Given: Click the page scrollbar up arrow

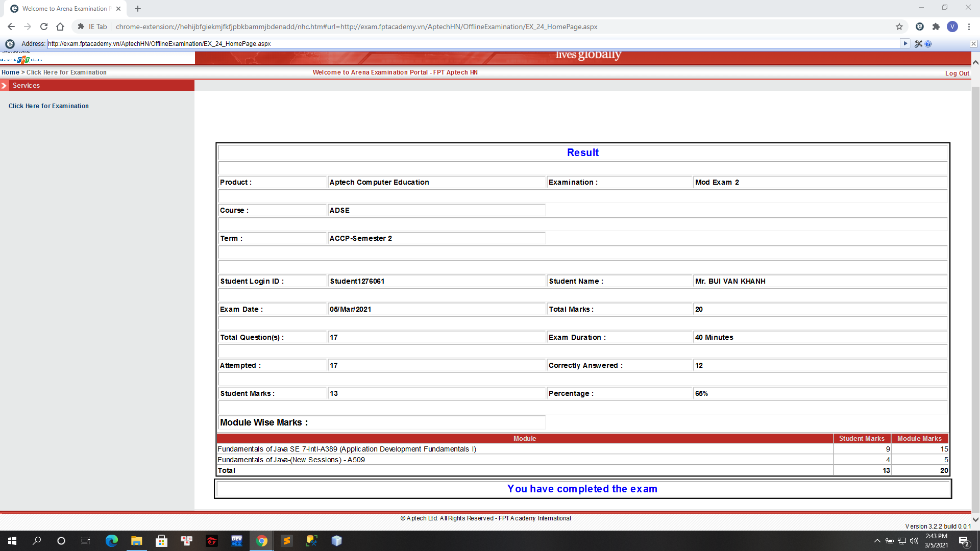Looking at the screenshot, I should (975, 63).
